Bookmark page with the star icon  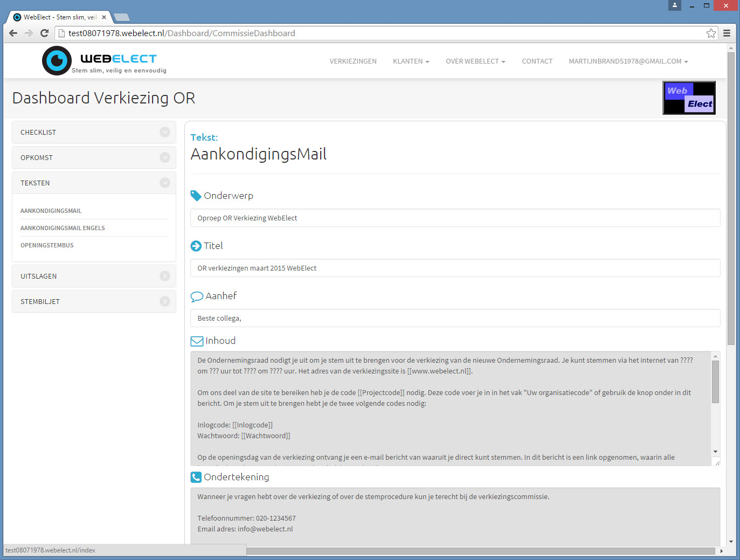coord(711,33)
